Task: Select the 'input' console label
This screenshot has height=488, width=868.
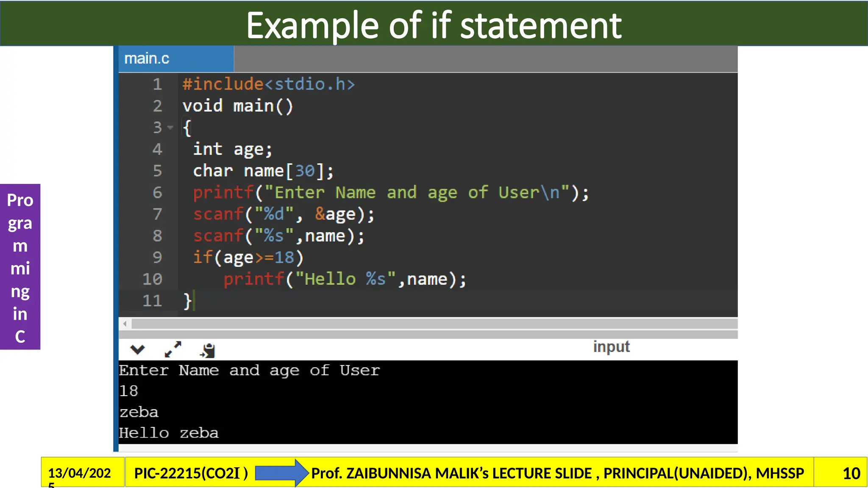Action: [x=611, y=347]
